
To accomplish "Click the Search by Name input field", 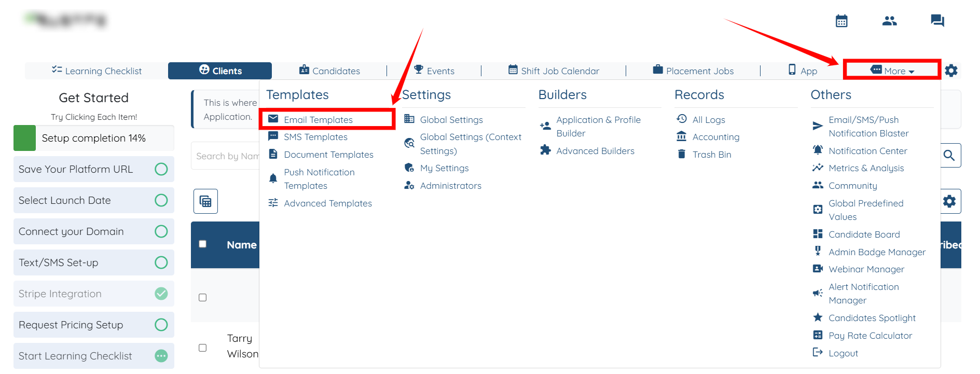I will (225, 156).
